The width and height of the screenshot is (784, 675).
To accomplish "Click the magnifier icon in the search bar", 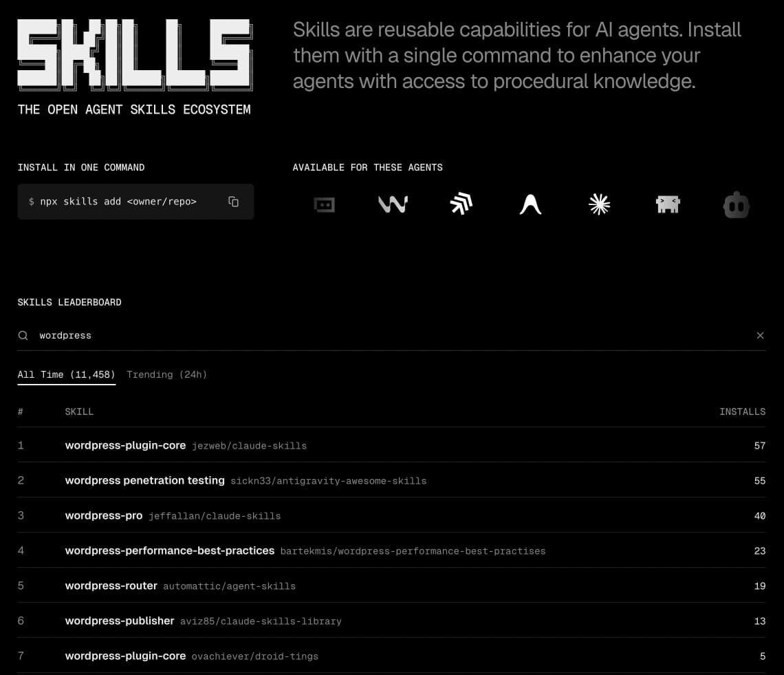I will tap(23, 336).
